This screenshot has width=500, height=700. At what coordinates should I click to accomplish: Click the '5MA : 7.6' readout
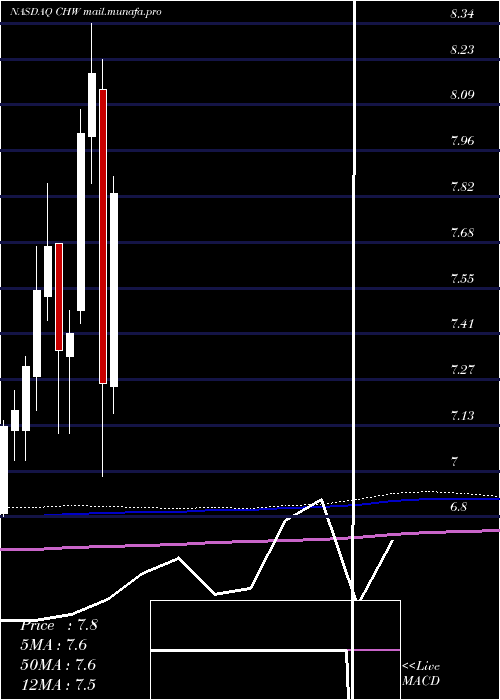click(x=54, y=645)
